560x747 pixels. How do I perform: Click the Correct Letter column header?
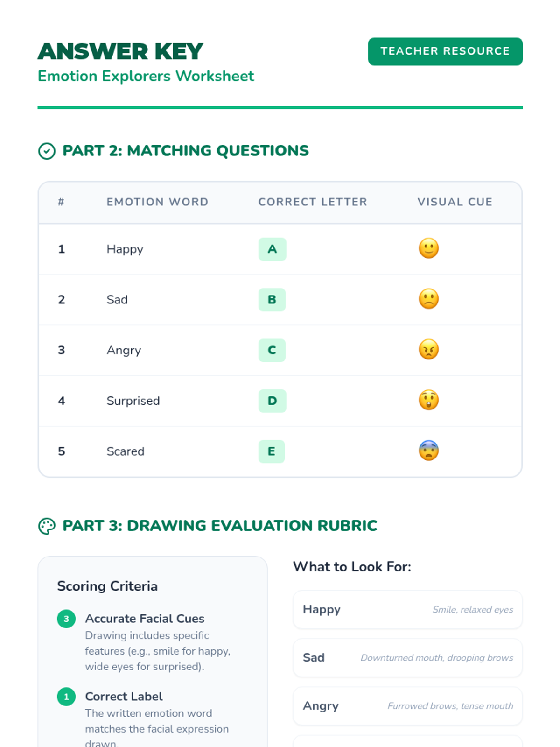pyautogui.click(x=313, y=202)
